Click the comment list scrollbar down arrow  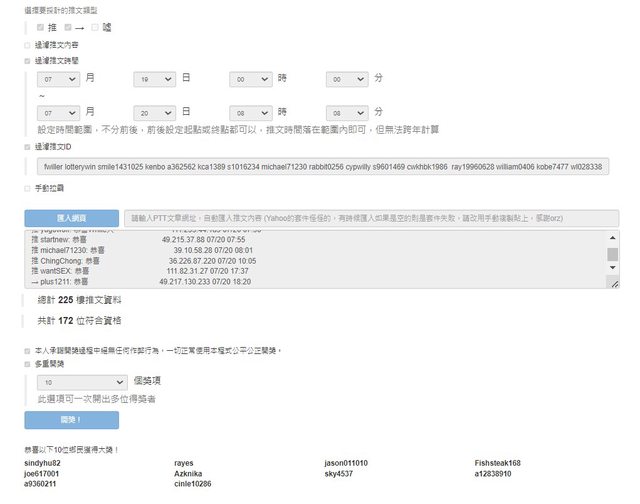613,282
